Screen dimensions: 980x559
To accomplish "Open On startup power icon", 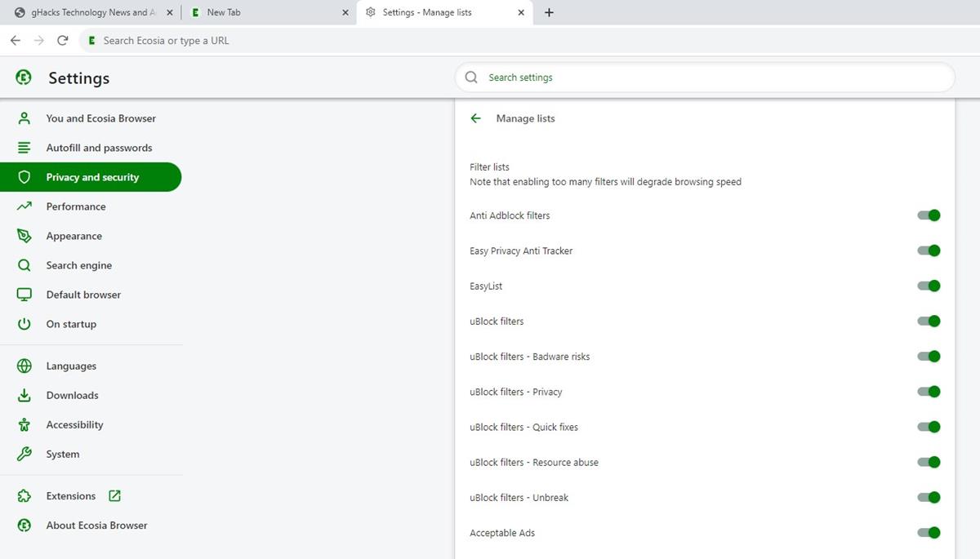I will (25, 324).
